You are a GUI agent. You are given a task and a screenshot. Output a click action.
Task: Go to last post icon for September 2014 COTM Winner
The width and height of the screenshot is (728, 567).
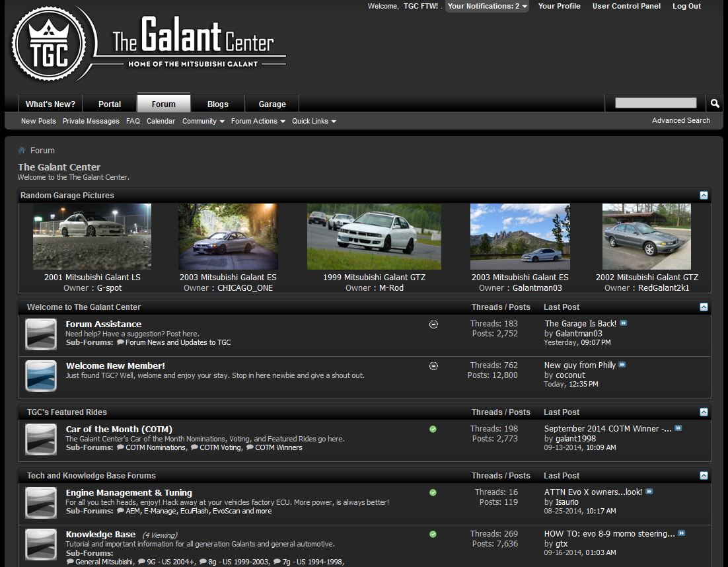(x=678, y=428)
